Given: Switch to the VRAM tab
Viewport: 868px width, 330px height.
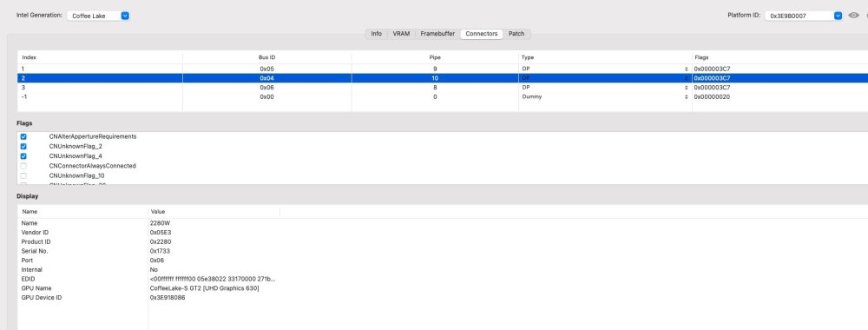Looking at the screenshot, I should (401, 34).
